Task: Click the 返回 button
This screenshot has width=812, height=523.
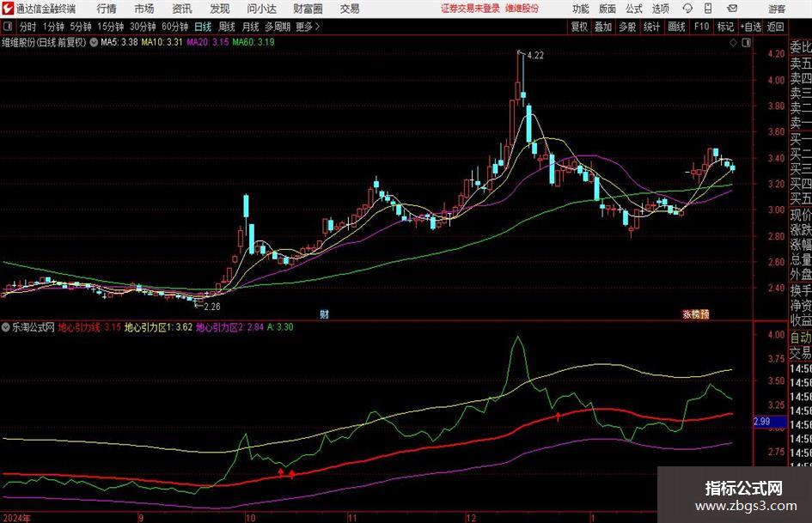Action: [775, 27]
